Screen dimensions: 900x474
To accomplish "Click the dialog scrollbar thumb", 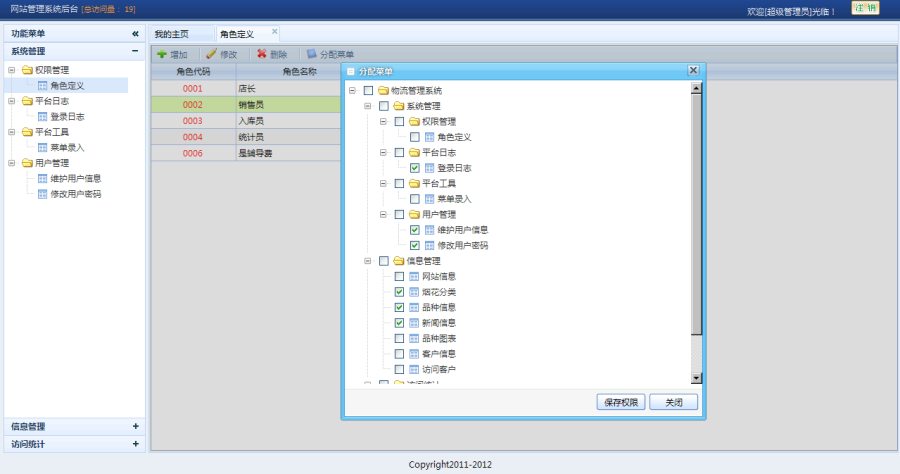I will [x=696, y=214].
